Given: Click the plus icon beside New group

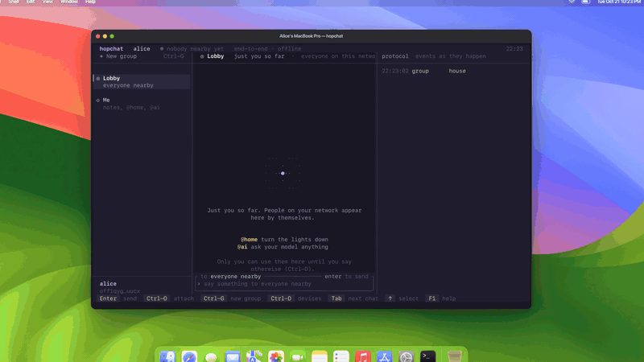Looking at the screenshot, I should (101, 56).
